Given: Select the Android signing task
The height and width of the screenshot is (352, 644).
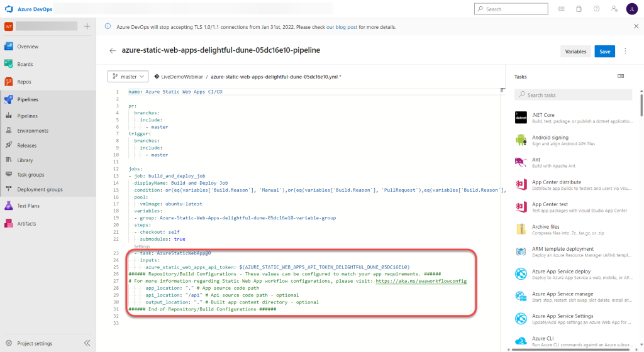Looking at the screenshot, I should point(574,140).
